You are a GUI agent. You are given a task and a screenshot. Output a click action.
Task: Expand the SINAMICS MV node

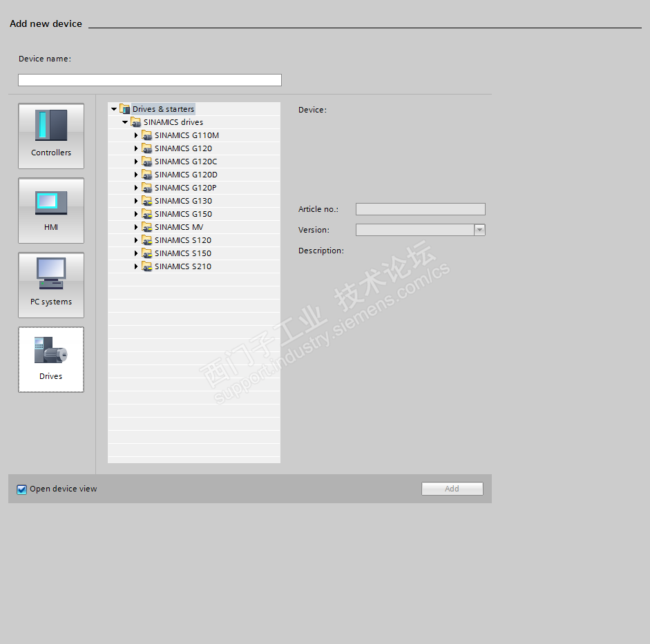pyautogui.click(x=136, y=227)
